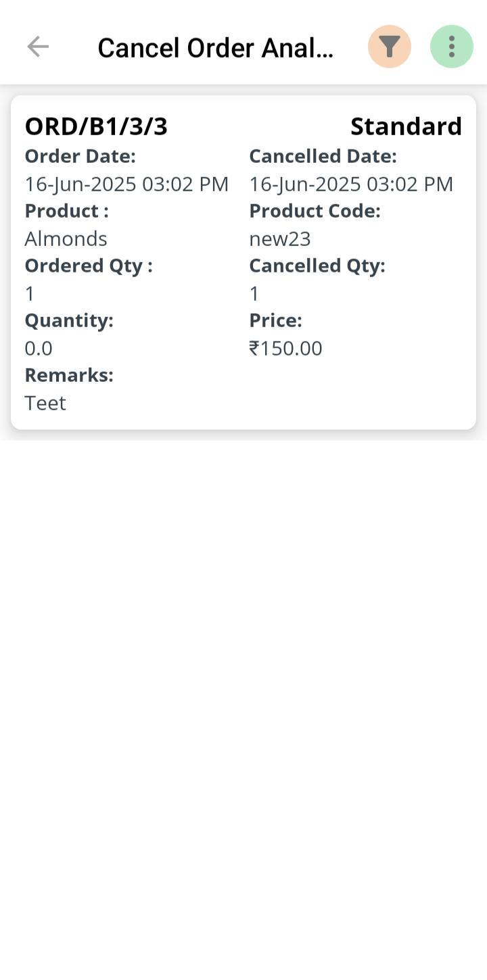Click the Order Date label
The height and width of the screenshot is (980, 487).
point(80,156)
